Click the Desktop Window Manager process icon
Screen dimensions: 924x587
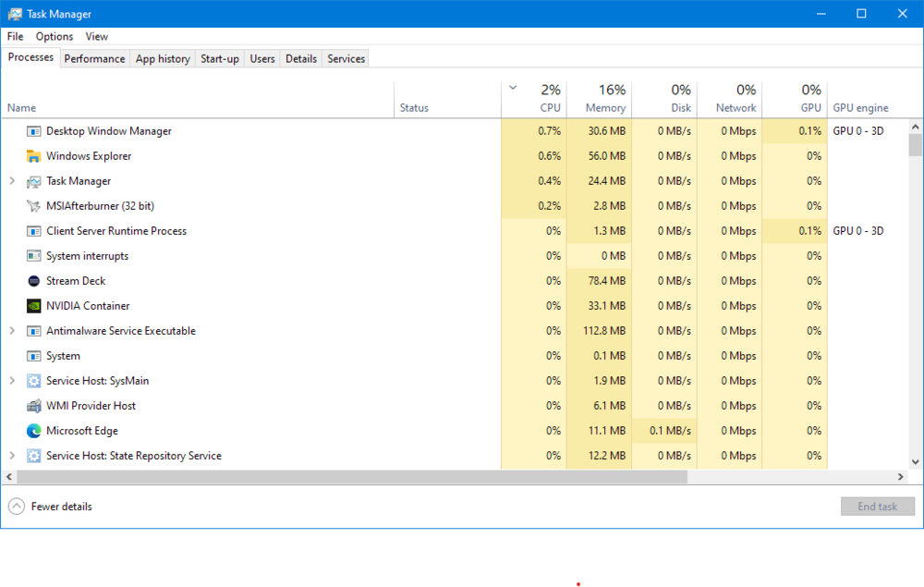[35, 130]
